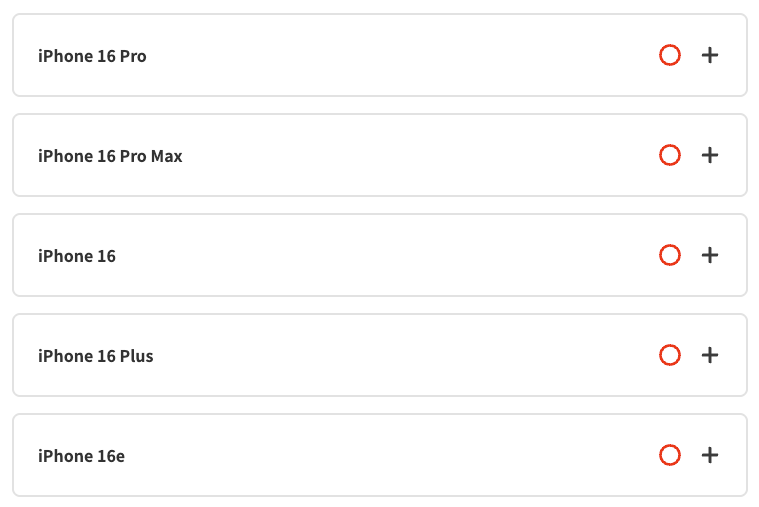Click the plus icon for iPhone 16 Pro Max

pyautogui.click(x=710, y=156)
